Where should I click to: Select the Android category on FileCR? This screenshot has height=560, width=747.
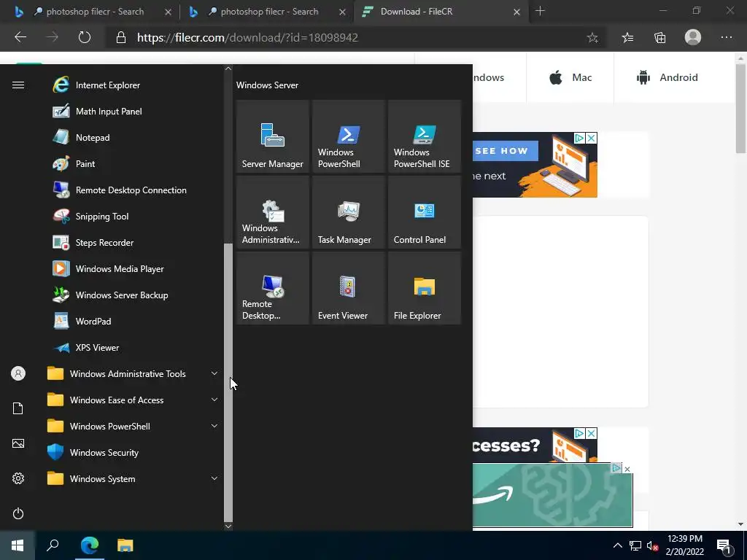point(667,77)
